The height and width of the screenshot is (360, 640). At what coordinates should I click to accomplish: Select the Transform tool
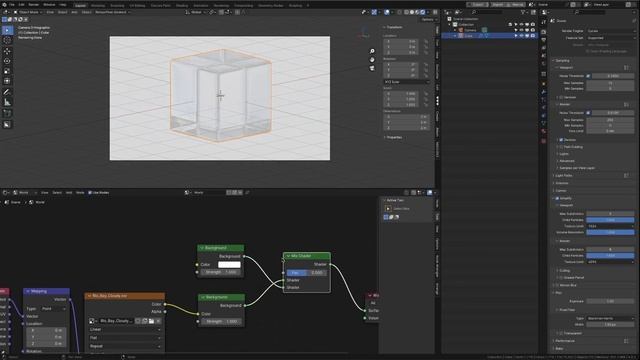pos(7,81)
